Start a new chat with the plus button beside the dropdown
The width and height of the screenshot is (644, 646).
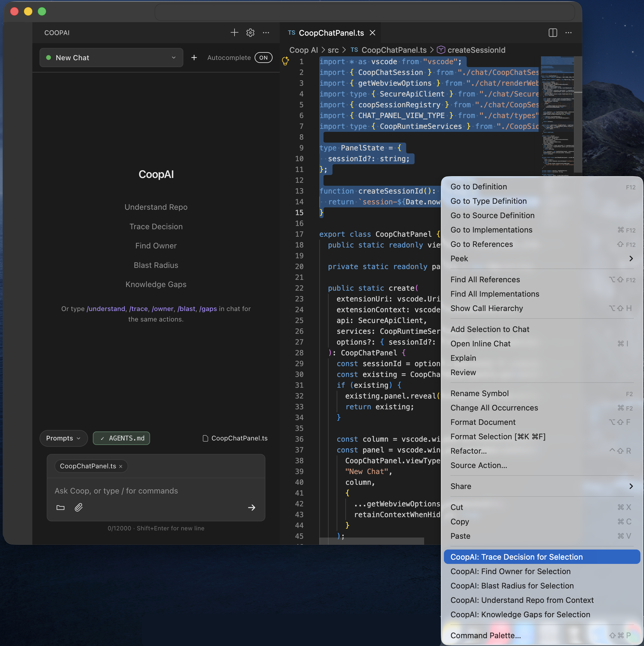click(194, 58)
